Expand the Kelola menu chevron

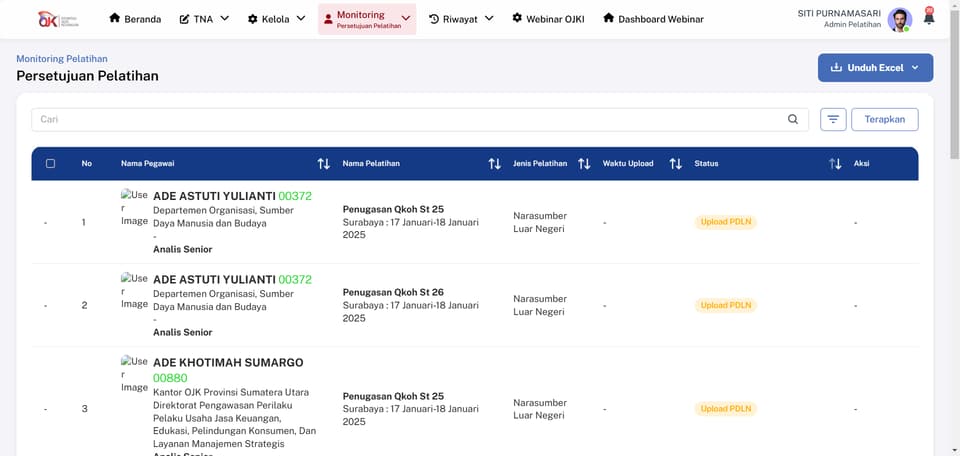[301, 18]
